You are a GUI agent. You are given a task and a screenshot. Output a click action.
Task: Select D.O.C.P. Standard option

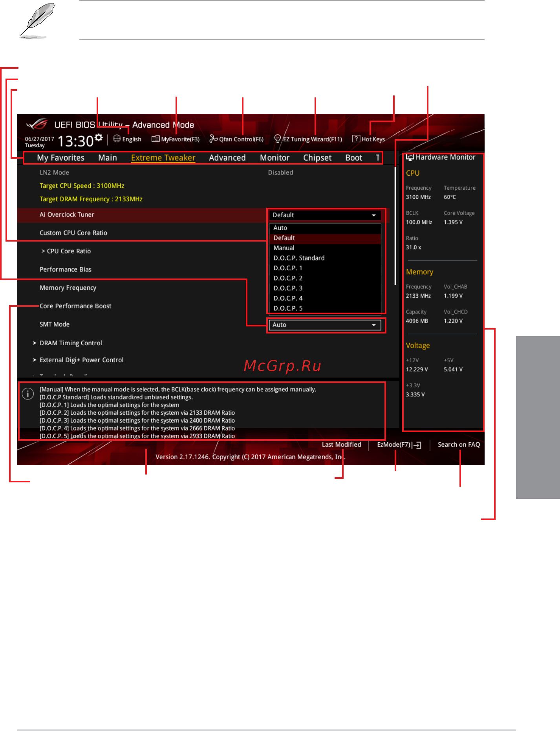point(325,258)
